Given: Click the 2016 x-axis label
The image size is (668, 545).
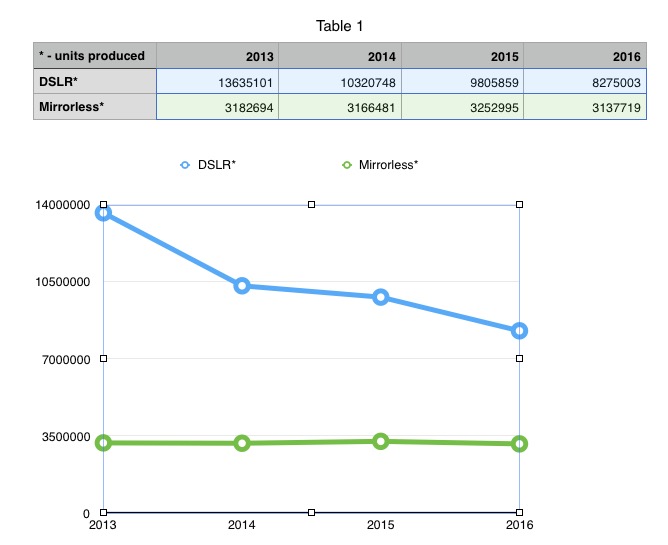Looking at the screenshot, I should 519,525.
